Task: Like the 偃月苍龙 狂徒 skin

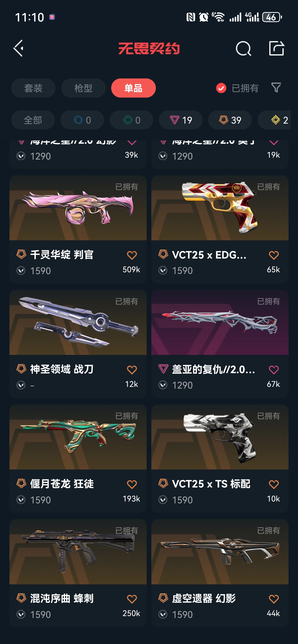Action: (132, 484)
